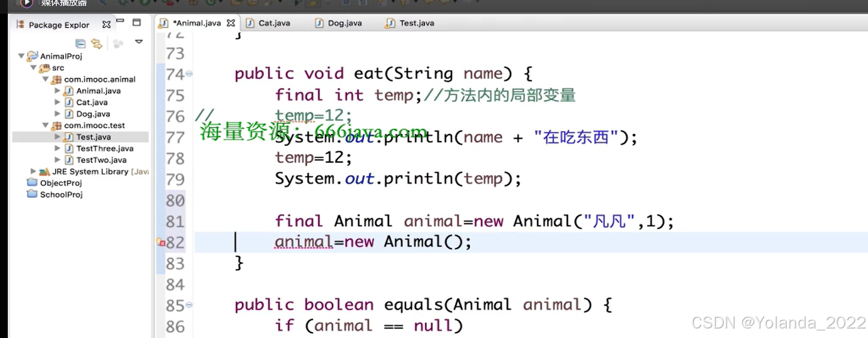
Task: Click the TestThree.java file icon
Action: click(69, 148)
